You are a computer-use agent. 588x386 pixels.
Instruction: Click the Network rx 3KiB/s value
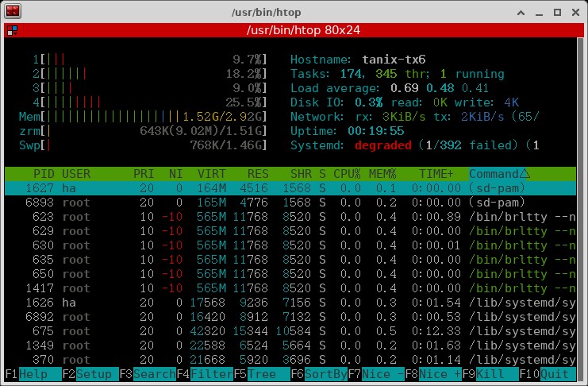pos(404,117)
